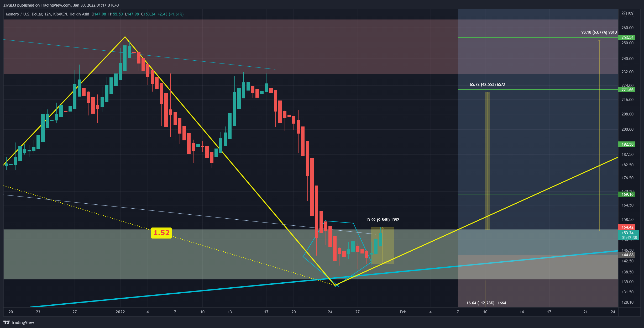Click the 01:42:38 bar countdown timer
Screen dimensions: 644x328
[629, 238]
